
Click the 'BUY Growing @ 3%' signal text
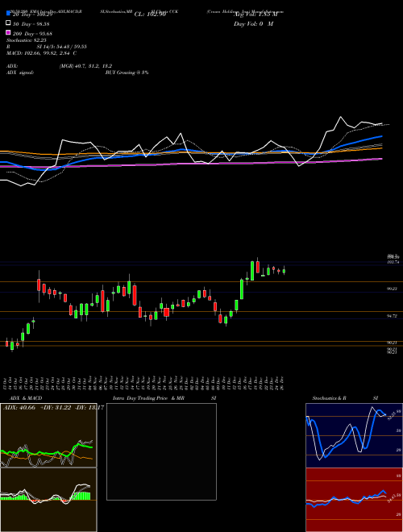pos(127,73)
